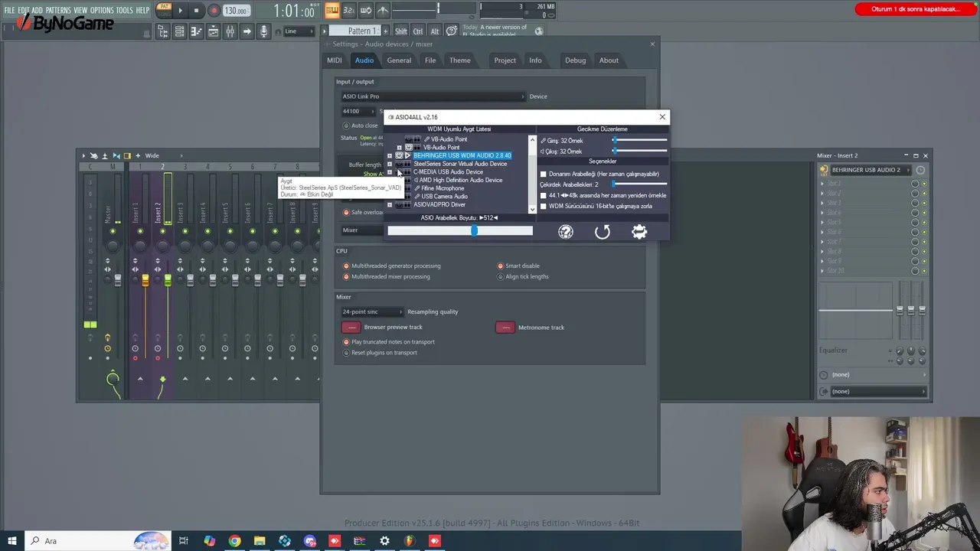This screenshot has height=551, width=980.
Task: Open the TOOLS menu
Action: (x=125, y=10)
